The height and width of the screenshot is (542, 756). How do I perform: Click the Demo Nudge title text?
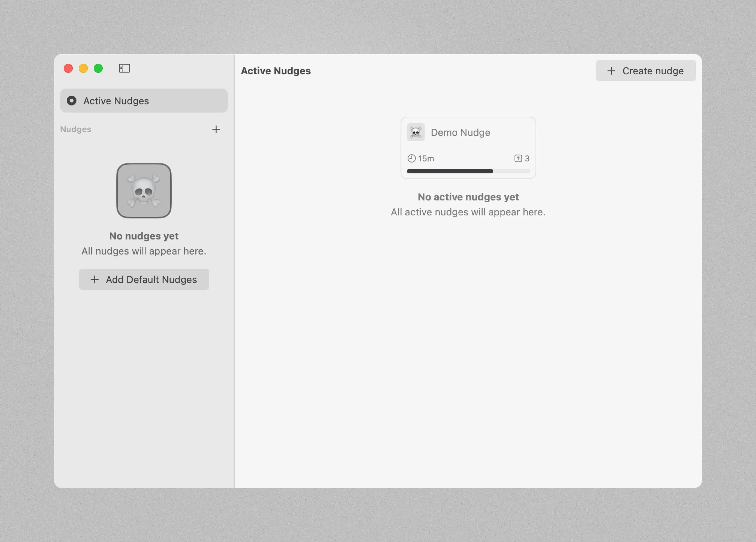point(460,132)
